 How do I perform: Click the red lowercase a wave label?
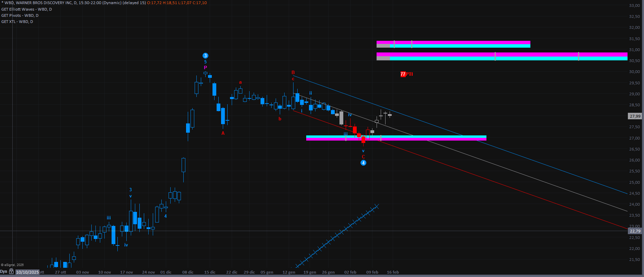click(240, 82)
